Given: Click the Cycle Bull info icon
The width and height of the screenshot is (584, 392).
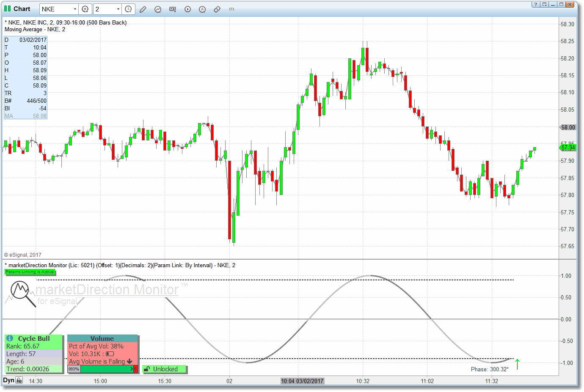Looking at the screenshot, I should [x=10, y=338].
